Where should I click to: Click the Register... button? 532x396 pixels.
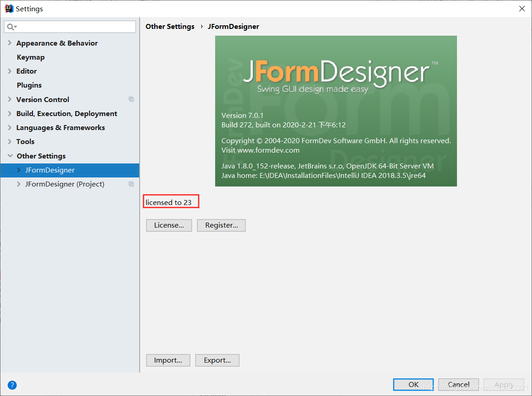(221, 225)
